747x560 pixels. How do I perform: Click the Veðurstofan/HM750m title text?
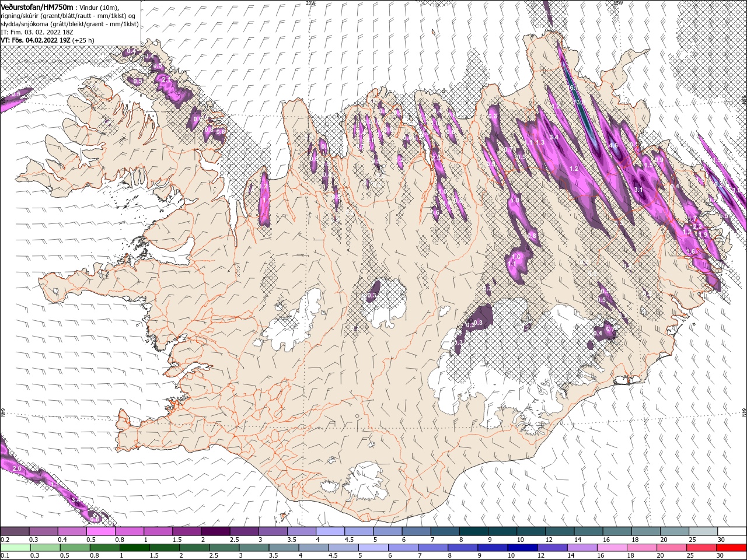37,7
